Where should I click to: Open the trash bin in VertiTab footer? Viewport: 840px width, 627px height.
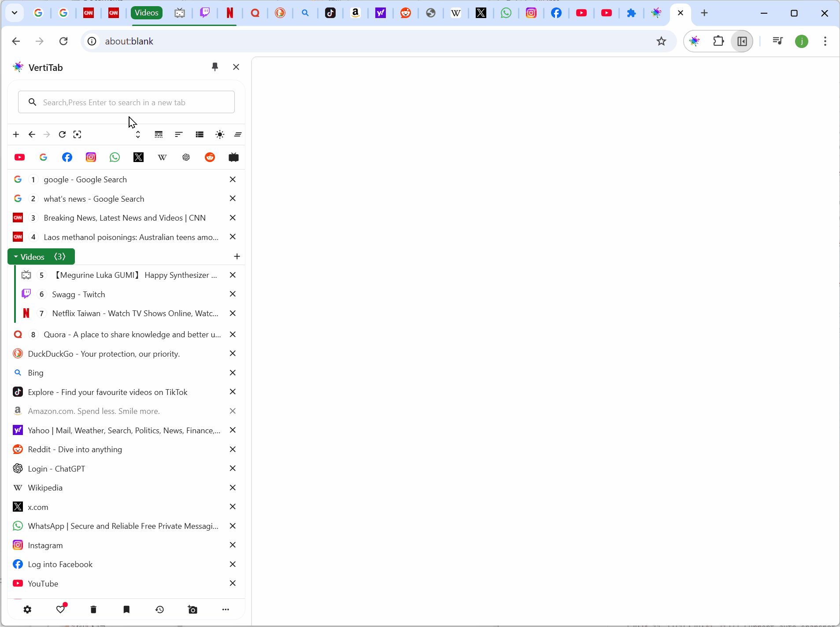click(x=93, y=609)
